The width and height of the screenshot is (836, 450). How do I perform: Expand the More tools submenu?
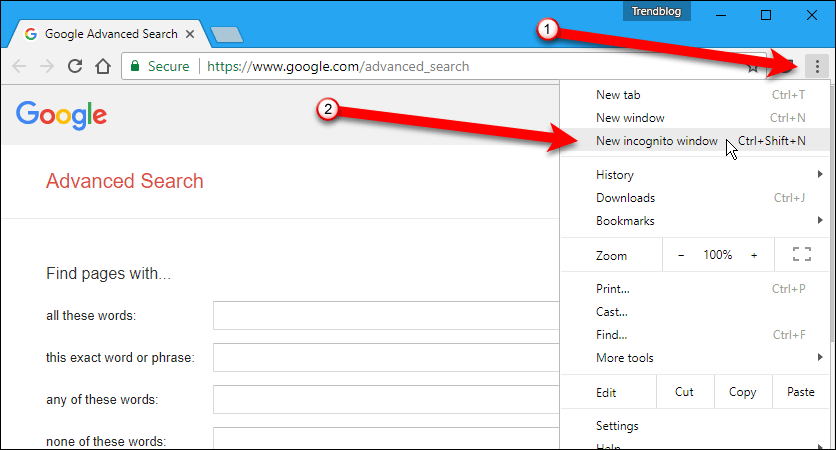[695, 358]
